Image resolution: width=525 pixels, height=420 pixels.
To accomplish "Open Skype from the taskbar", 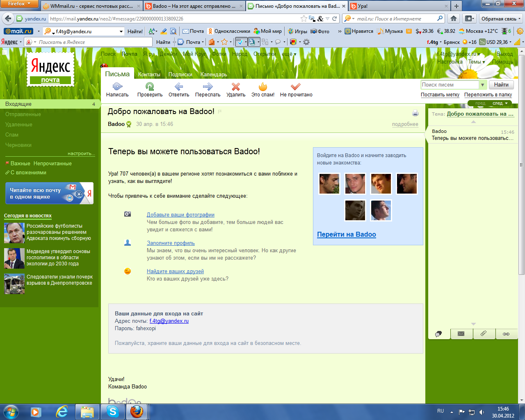I will [113, 412].
